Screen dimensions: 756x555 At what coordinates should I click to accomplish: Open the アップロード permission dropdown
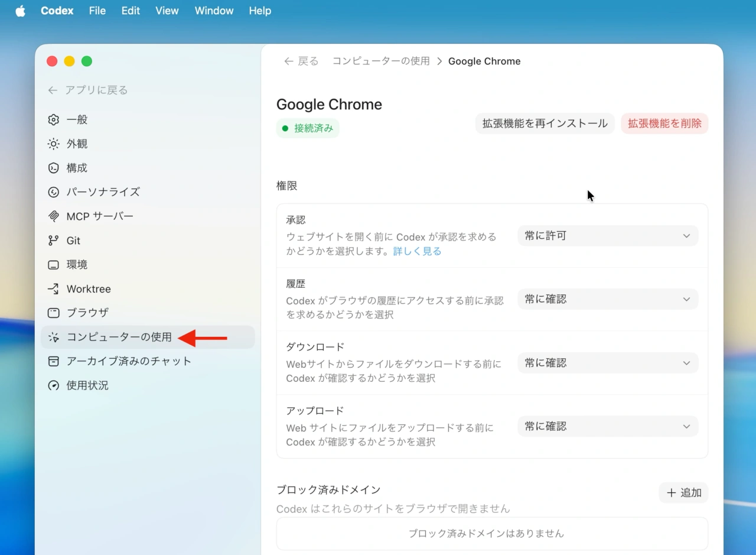[608, 426]
